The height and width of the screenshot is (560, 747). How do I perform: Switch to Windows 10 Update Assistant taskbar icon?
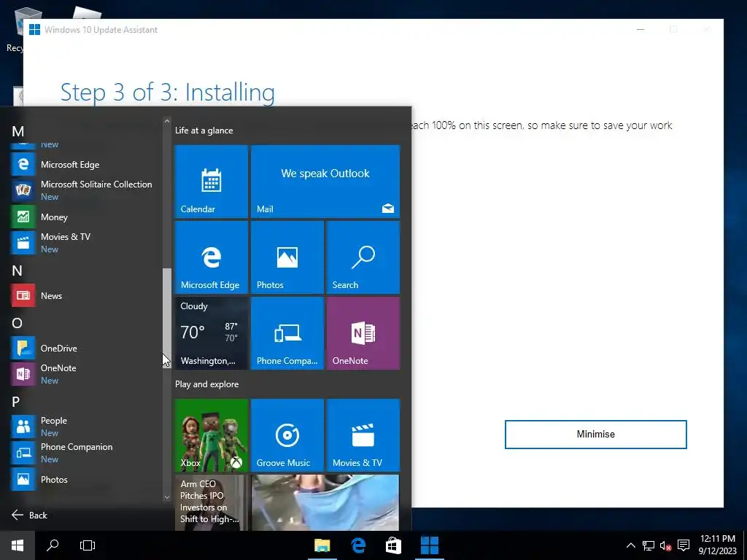(x=429, y=545)
